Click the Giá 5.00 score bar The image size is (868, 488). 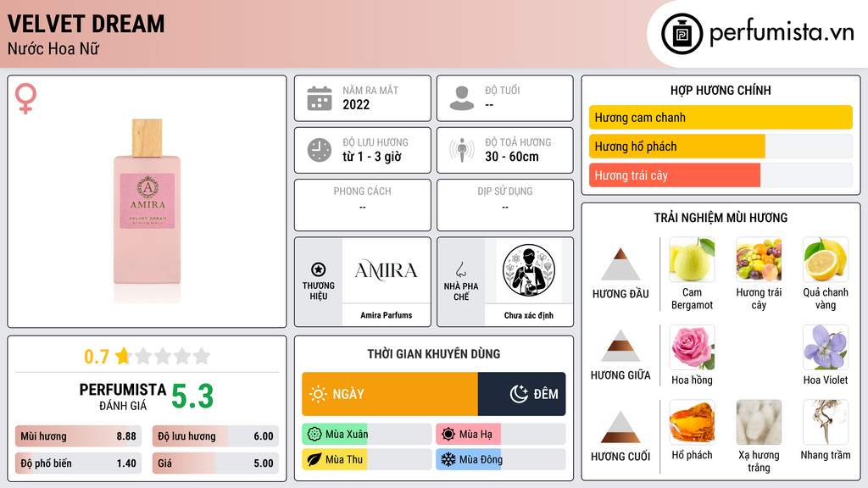pyautogui.click(x=215, y=463)
